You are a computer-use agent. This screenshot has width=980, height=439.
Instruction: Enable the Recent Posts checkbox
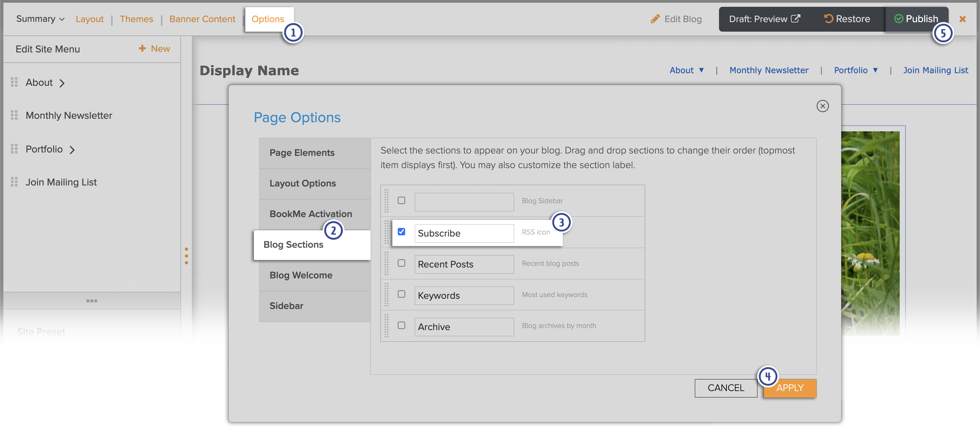pyautogui.click(x=402, y=263)
